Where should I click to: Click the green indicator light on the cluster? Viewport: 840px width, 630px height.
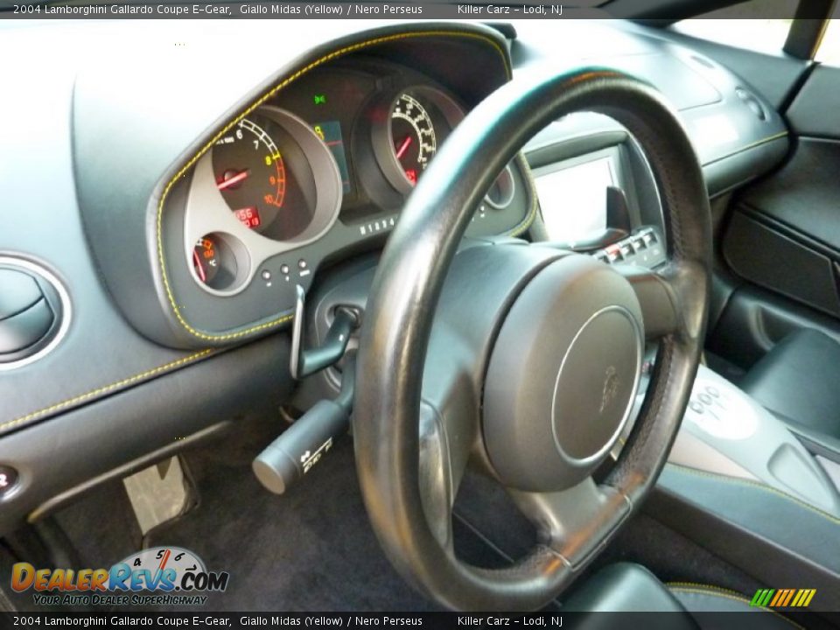point(320,99)
